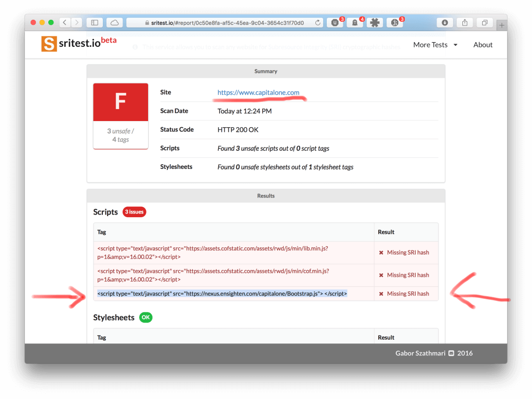Screen dimensions: 532x399
Task: Click the Summary panel header
Action: (266, 71)
